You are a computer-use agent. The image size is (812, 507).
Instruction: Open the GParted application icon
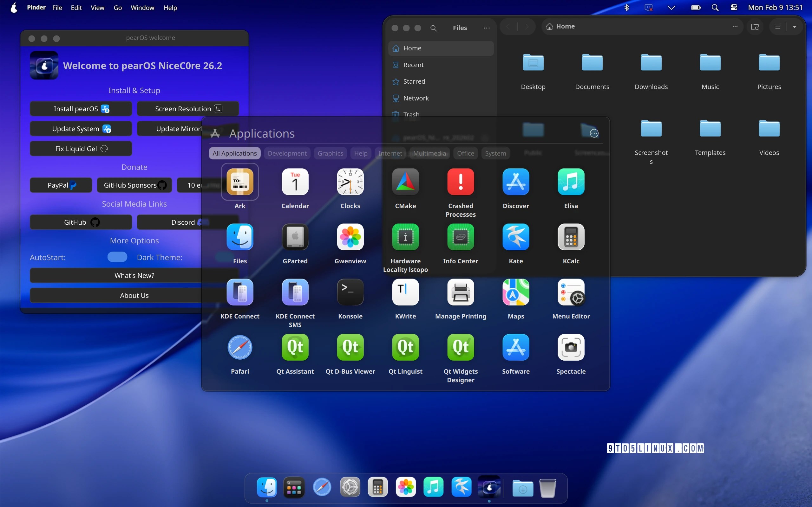tap(295, 237)
